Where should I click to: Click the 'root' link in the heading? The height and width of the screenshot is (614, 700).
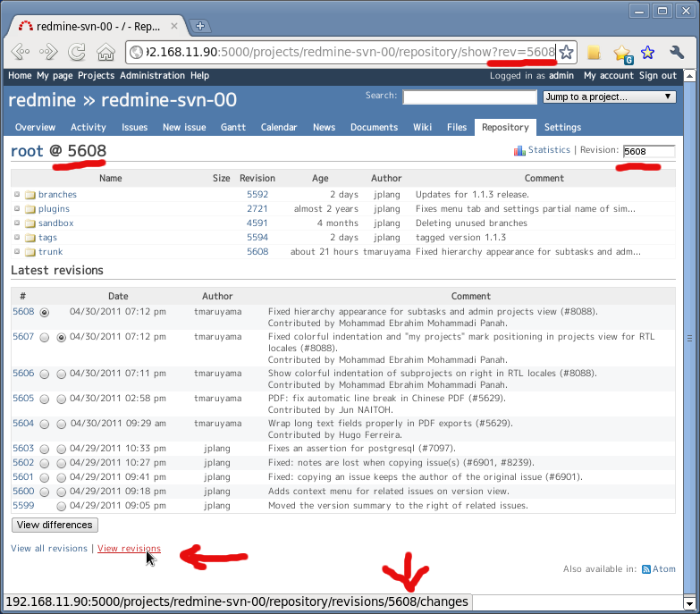27,151
